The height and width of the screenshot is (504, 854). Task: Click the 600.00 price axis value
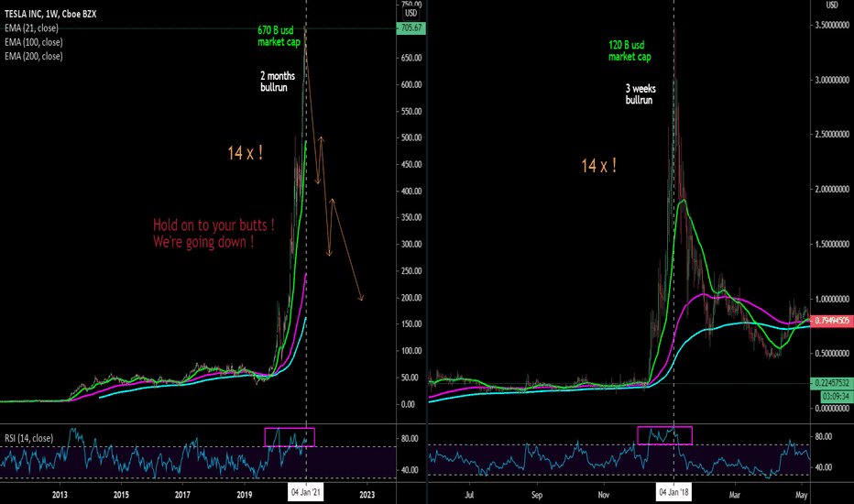click(x=411, y=84)
